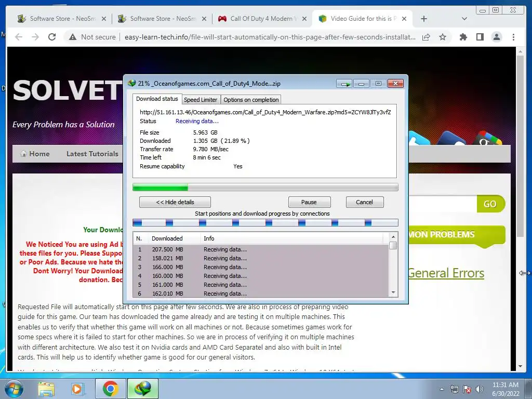
Task: Click the download URL text in dialog
Action: 265,112
